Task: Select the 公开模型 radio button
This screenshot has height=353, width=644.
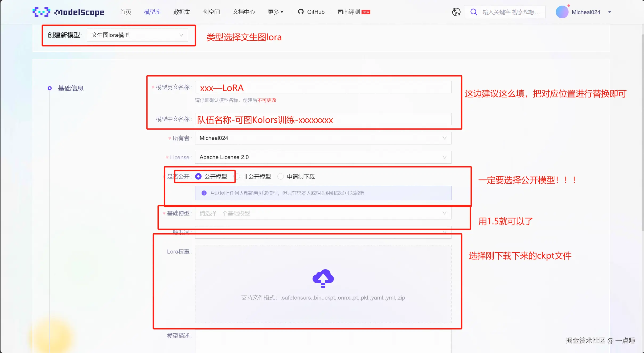Action: click(198, 176)
